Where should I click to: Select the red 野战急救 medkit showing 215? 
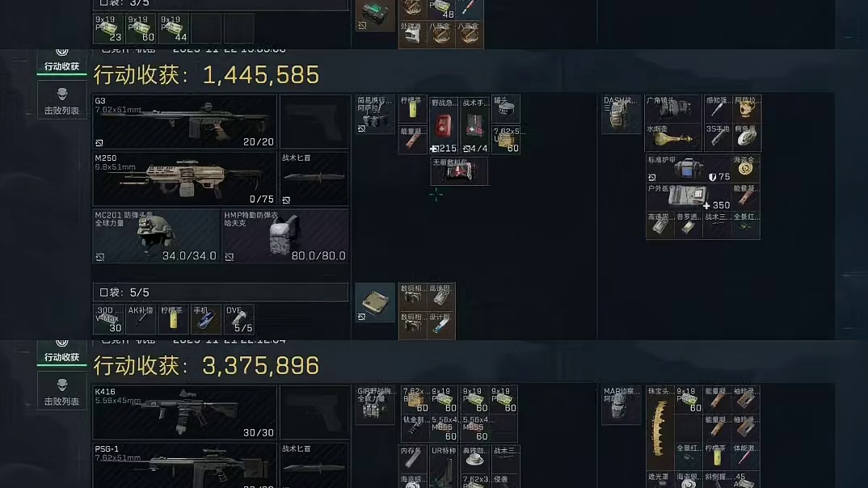click(x=444, y=125)
